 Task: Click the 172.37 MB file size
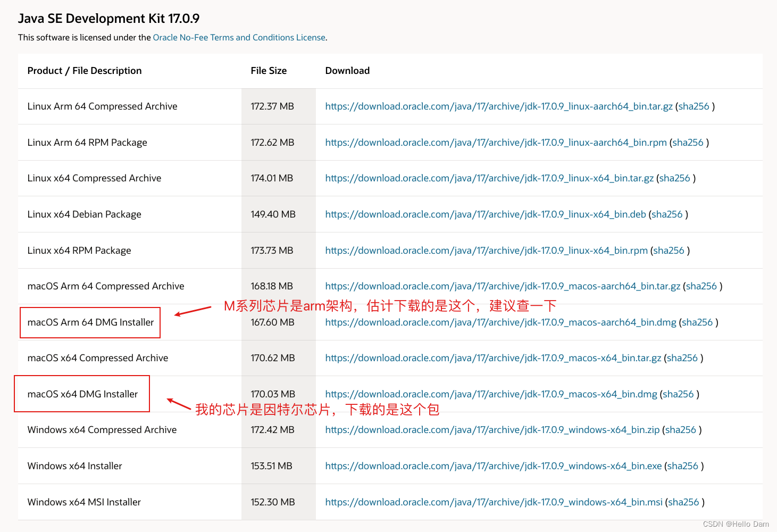(272, 106)
